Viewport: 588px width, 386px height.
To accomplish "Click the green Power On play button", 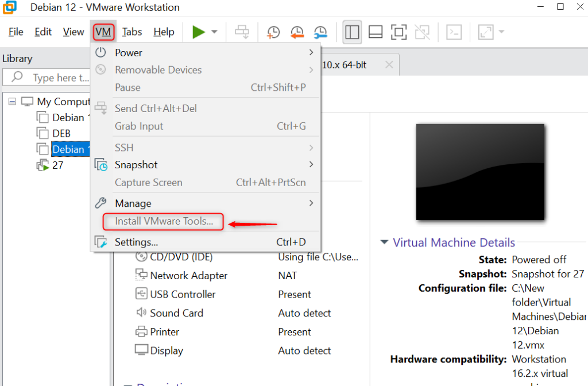I will pyautogui.click(x=199, y=32).
